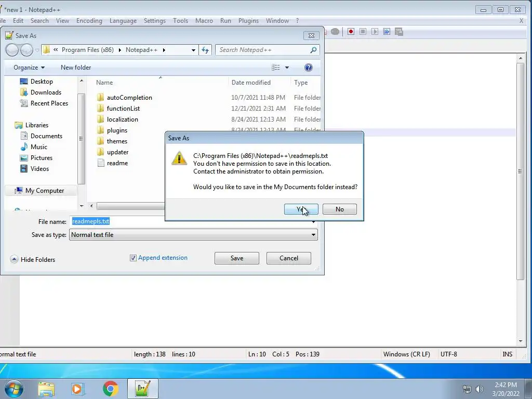Click the back navigation arrow in Save As
Image resolution: width=532 pixels, height=399 pixels.
coord(12,50)
